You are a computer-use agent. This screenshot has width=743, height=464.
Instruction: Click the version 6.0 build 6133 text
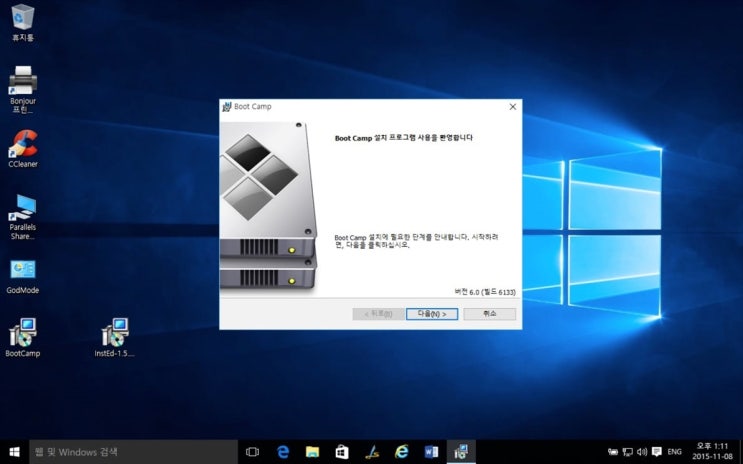coord(485,292)
